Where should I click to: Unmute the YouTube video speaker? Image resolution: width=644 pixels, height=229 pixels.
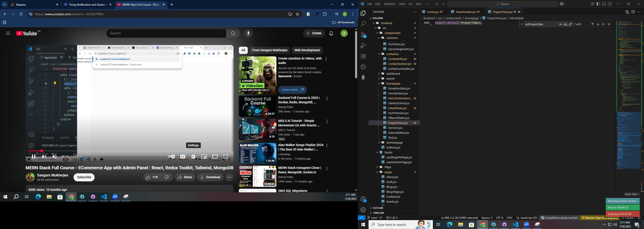pos(55,157)
